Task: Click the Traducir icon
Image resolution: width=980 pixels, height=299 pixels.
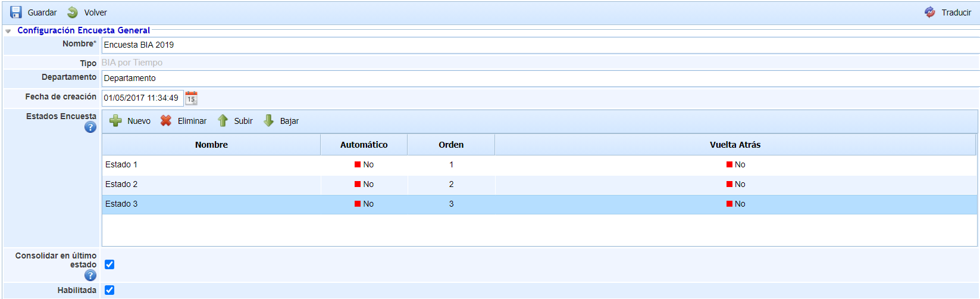Action: pos(930,13)
